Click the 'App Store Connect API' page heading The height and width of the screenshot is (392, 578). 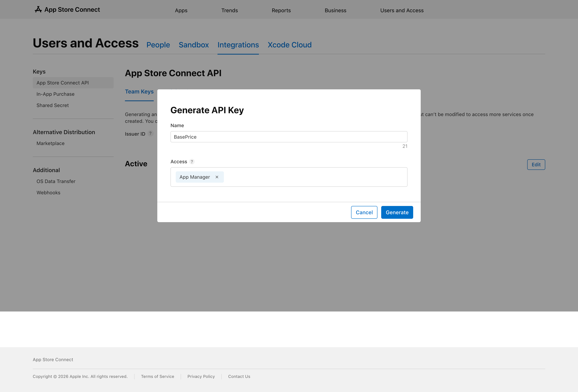(x=173, y=73)
